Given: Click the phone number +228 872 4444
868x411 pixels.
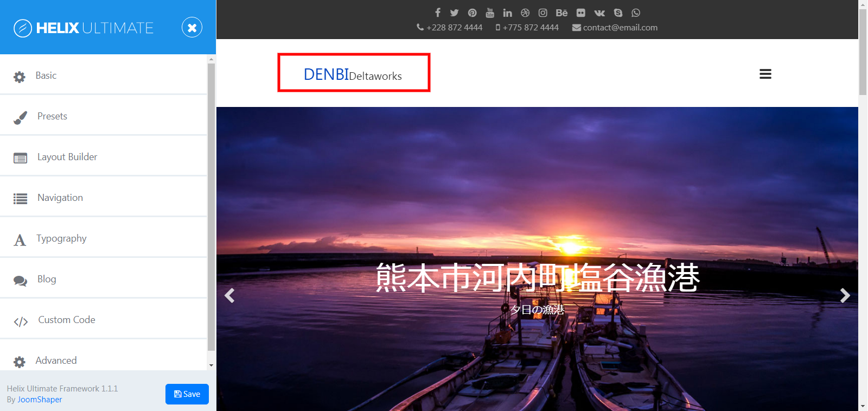Looking at the screenshot, I should point(454,27).
